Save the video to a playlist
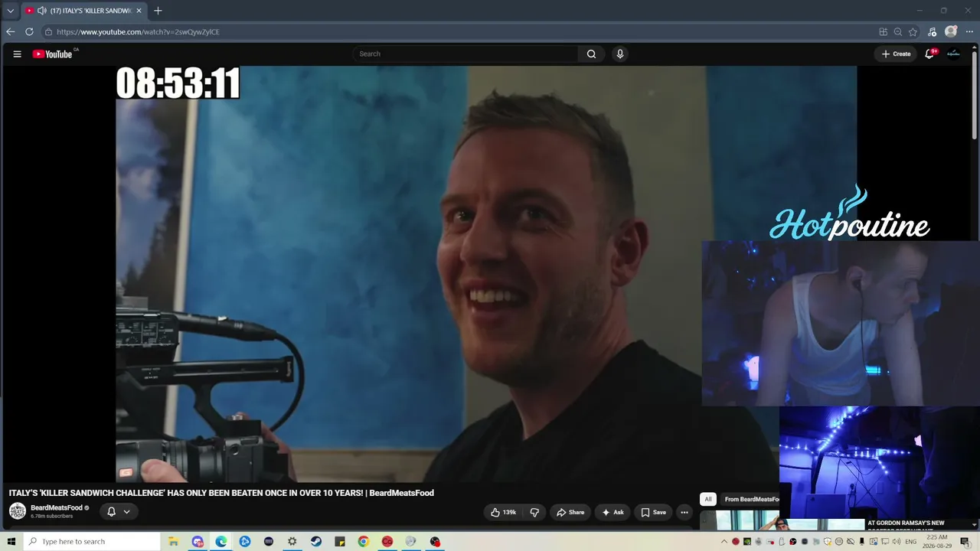Viewport: 980px width, 551px height. click(x=653, y=512)
